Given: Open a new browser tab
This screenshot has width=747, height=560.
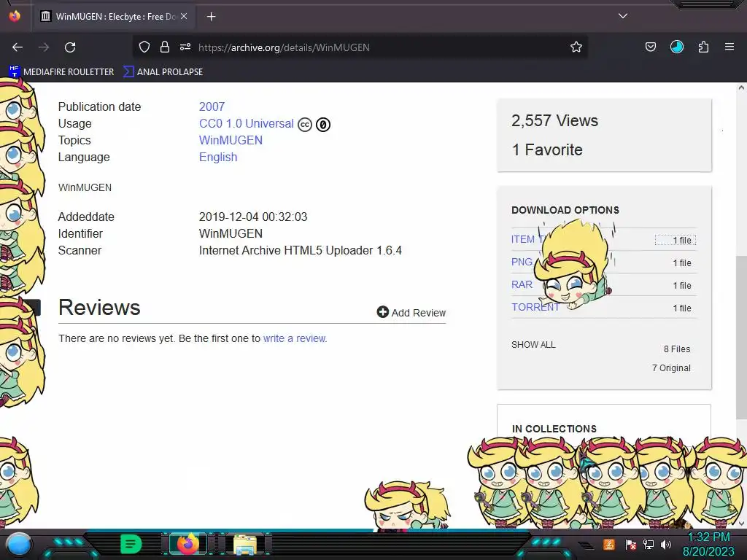Looking at the screenshot, I should (211, 17).
